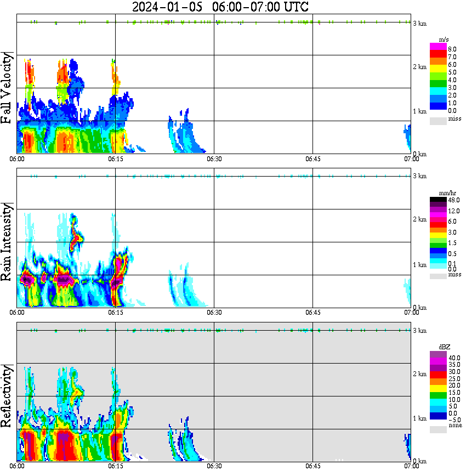Viewport: 466px width, 476px height.
Task: Select the "2 km" label of Fall Velocity panel
Action: (x=420, y=67)
